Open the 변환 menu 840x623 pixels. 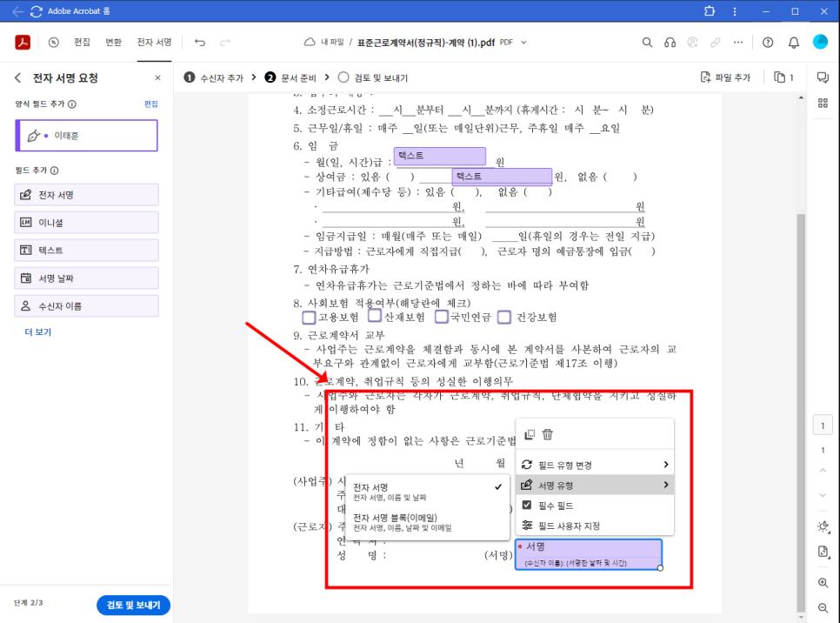click(113, 43)
